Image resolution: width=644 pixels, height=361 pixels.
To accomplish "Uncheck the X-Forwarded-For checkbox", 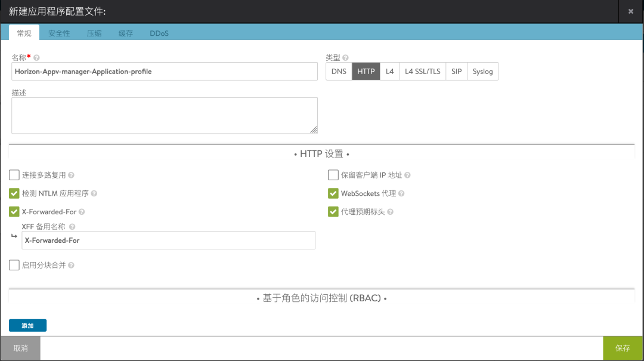I will point(14,212).
